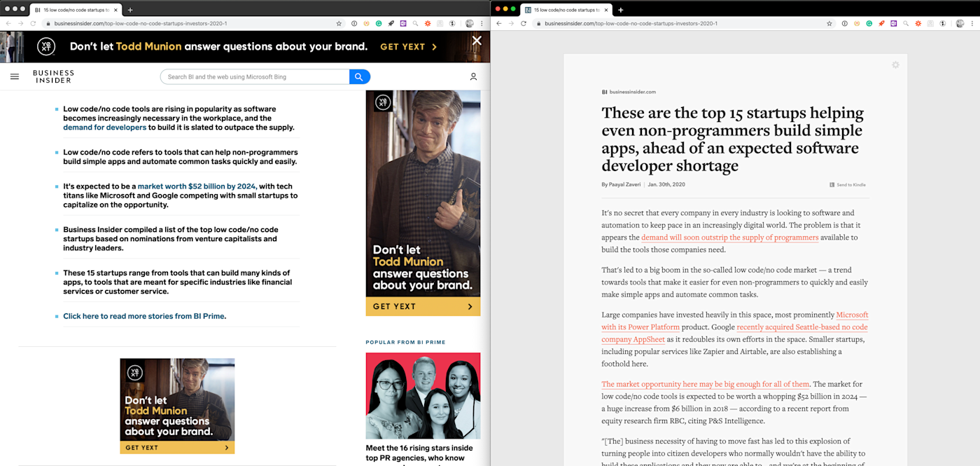980x466 pixels.
Task: Open the Business Insider hamburger menu
Action: click(x=15, y=76)
